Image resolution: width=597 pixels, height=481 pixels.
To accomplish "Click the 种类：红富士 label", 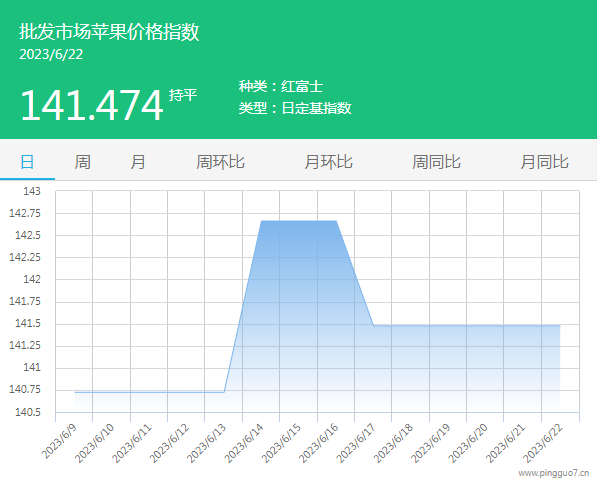I will (281, 86).
